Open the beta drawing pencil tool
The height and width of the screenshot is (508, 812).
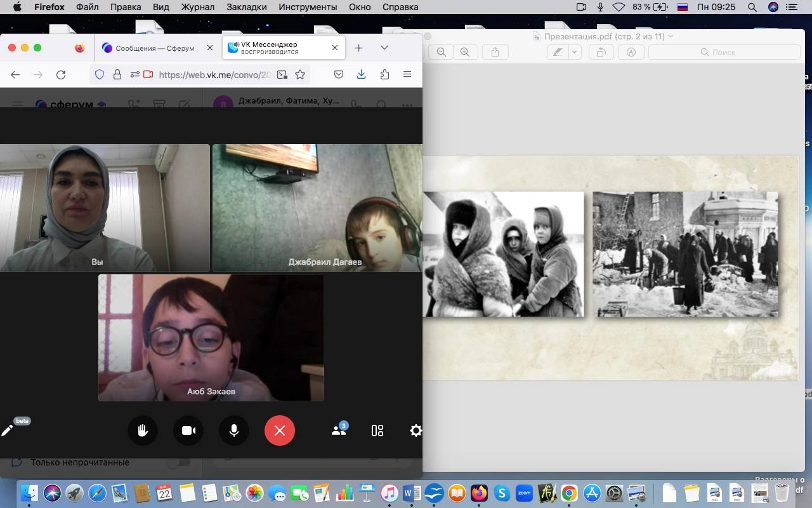(x=8, y=431)
